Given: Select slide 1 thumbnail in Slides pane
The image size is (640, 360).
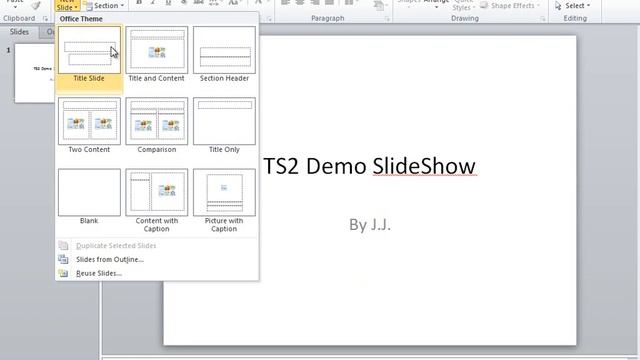Looking at the screenshot, I should [x=35, y=73].
